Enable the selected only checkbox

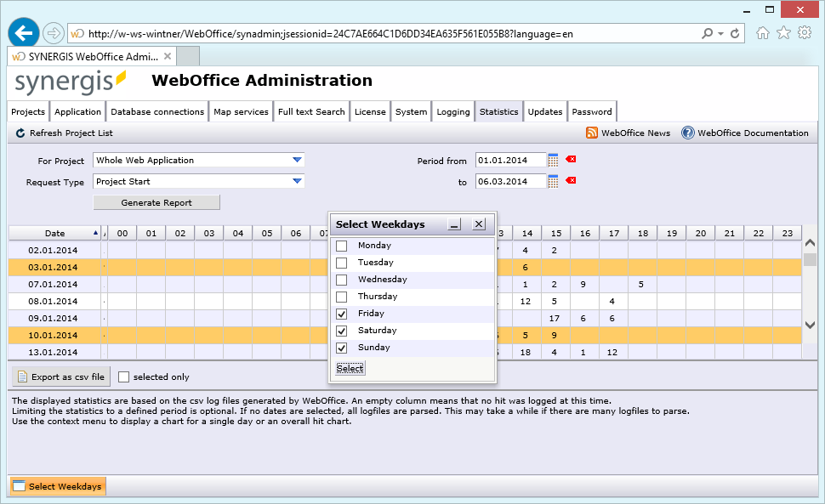[x=124, y=377]
